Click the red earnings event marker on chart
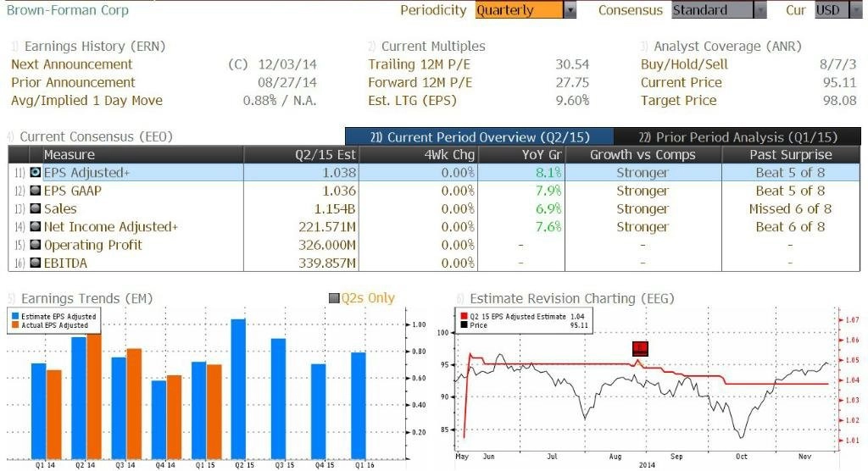Image resolution: width=868 pixels, height=471 pixels. 640,348
